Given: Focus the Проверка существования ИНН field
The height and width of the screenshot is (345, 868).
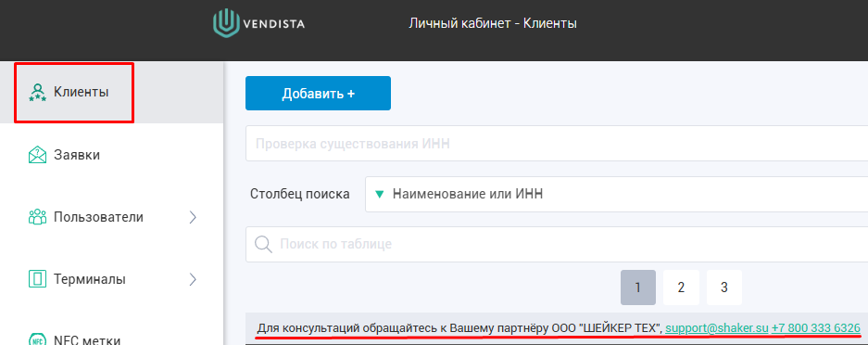Looking at the screenshot, I should [x=557, y=144].
